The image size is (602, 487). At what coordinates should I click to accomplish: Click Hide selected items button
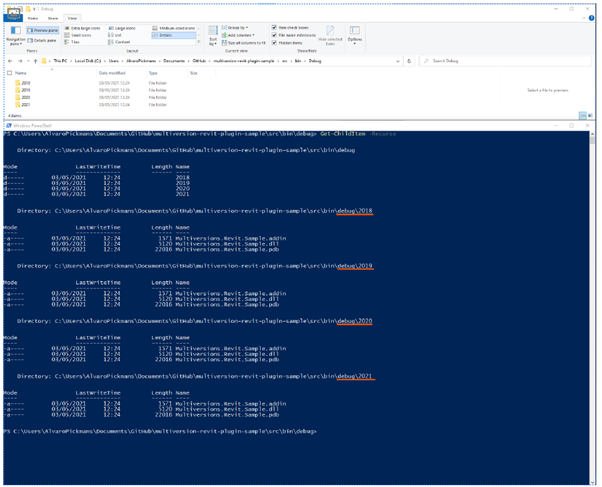pyautogui.click(x=330, y=36)
